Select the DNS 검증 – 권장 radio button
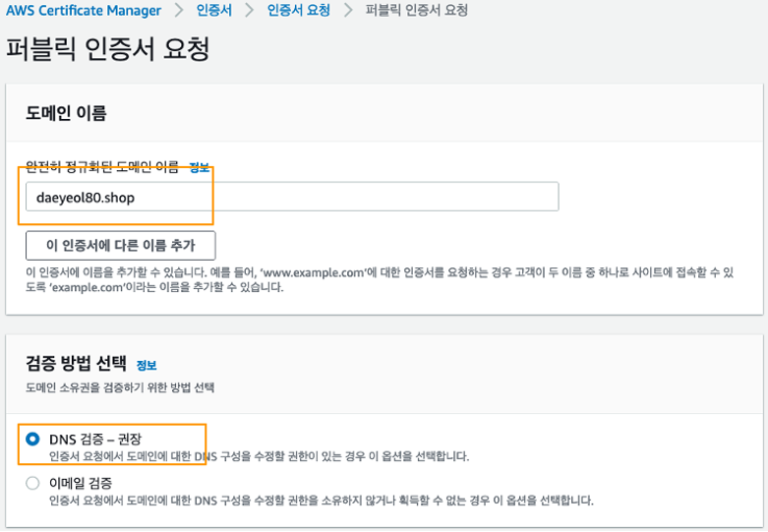 [33, 439]
